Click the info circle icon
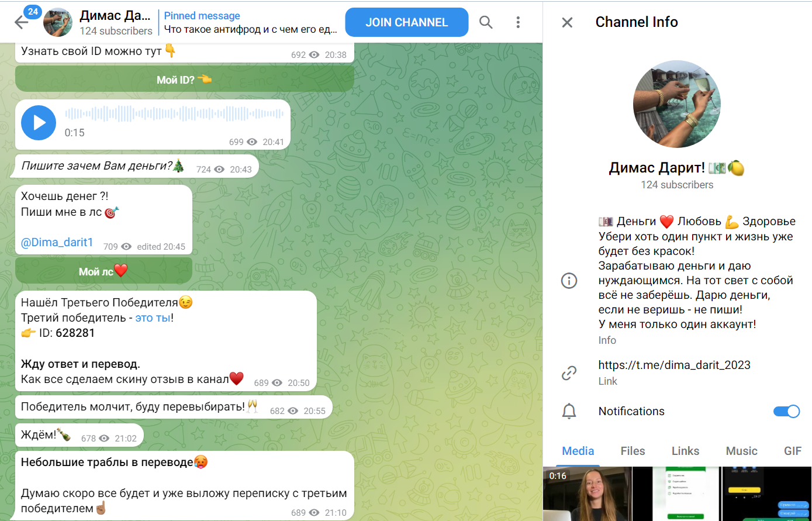The width and height of the screenshot is (812, 521). 569,281
